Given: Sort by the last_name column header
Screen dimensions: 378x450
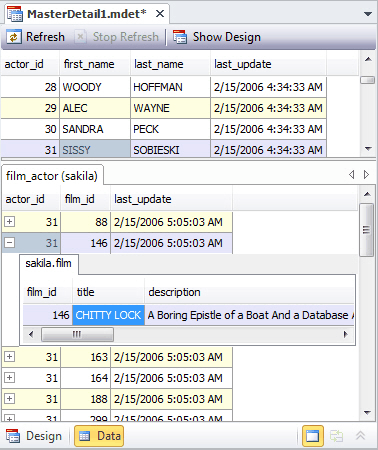Looking at the screenshot, I should click(170, 64).
